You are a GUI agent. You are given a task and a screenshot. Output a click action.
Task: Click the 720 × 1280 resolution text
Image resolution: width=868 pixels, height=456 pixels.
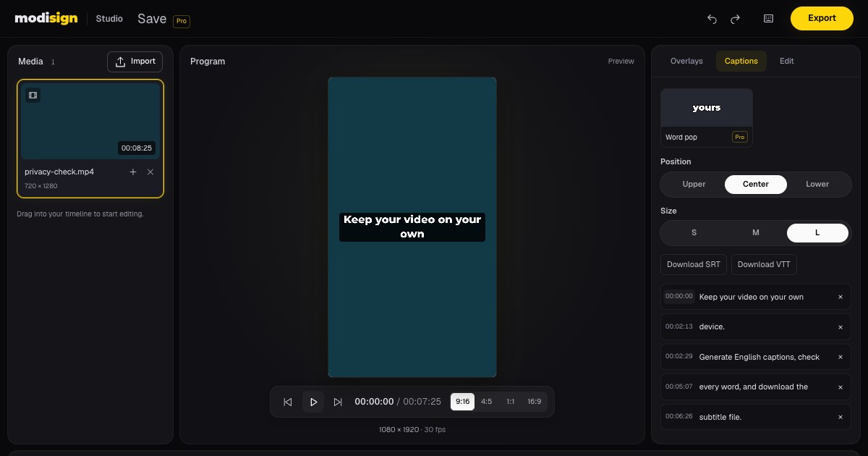41,186
